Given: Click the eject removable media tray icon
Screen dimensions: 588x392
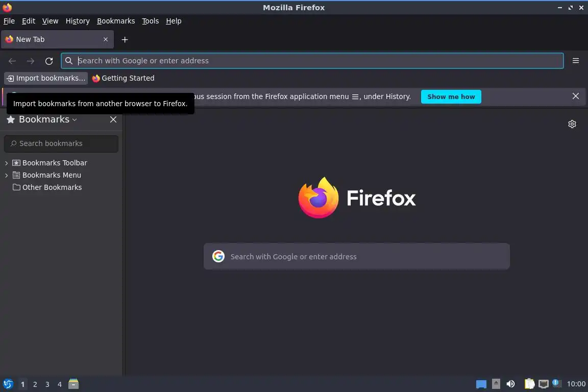Looking at the screenshot, I should point(496,384).
